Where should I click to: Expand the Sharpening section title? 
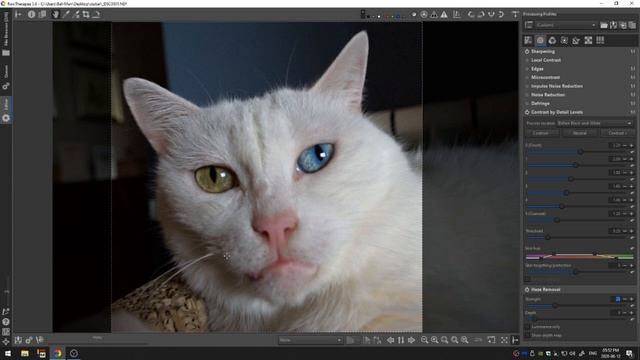coord(543,51)
